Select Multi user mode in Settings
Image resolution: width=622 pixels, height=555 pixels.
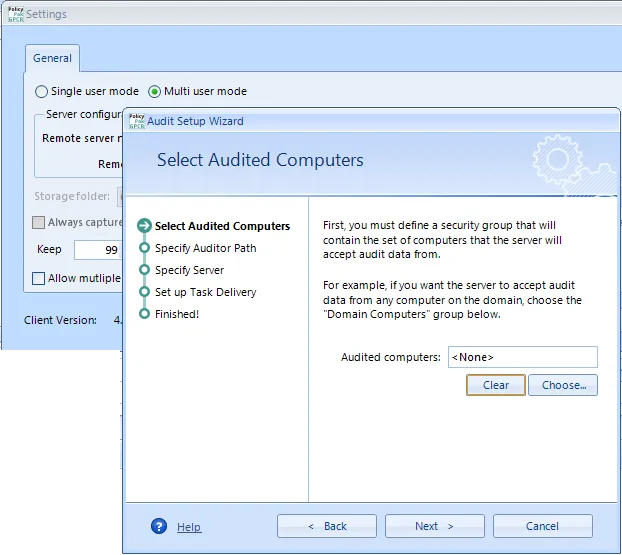[x=198, y=91]
